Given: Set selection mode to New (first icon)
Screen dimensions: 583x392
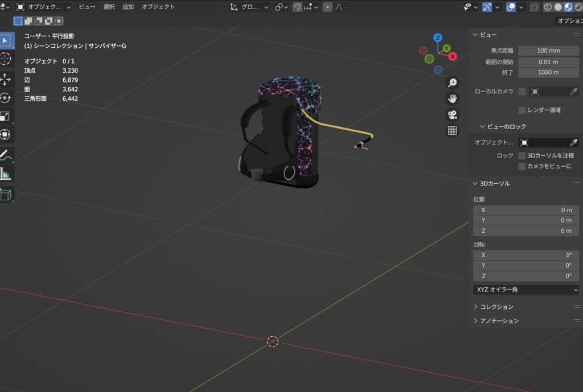Looking at the screenshot, I should pyautogui.click(x=18, y=21).
